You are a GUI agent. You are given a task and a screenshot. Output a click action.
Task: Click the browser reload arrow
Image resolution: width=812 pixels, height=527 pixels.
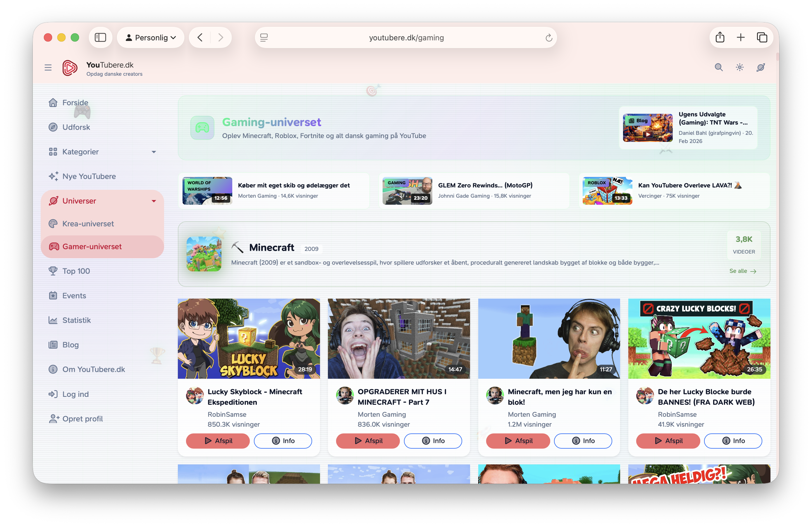point(549,37)
